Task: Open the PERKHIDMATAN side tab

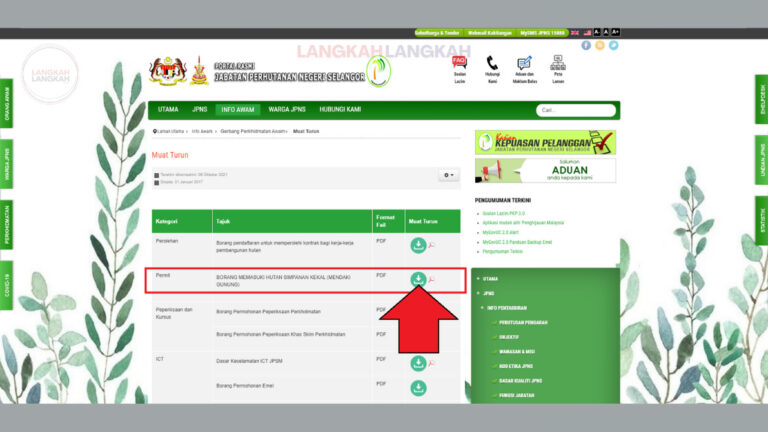Action: 6,225
